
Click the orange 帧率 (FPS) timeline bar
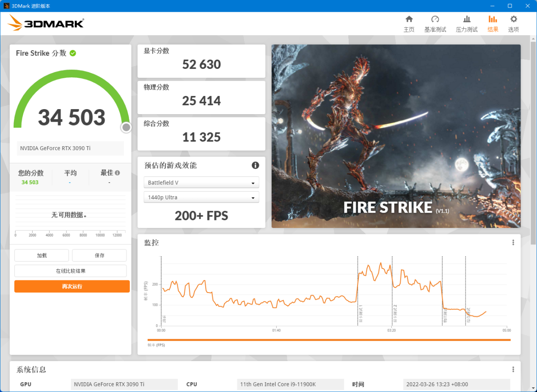tap(329, 340)
